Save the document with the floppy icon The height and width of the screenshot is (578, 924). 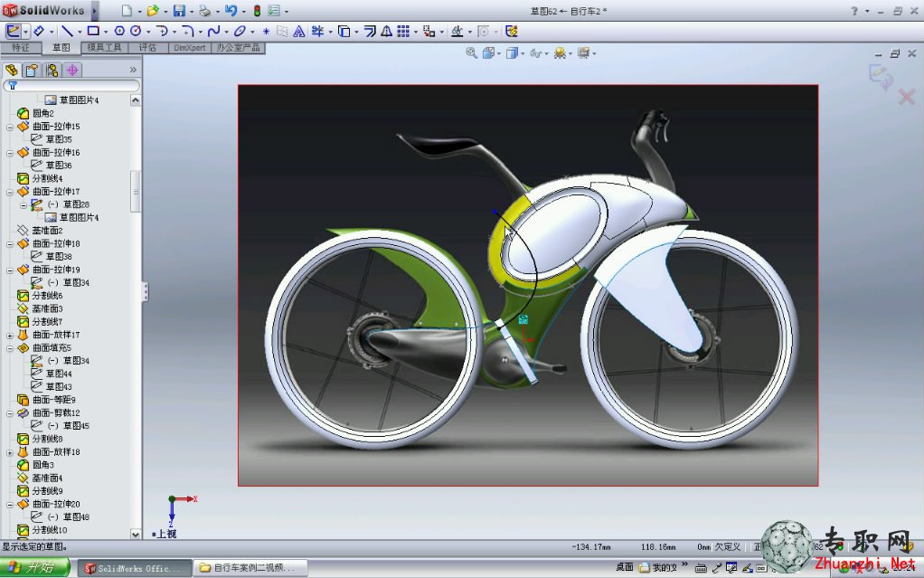(179, 11)
